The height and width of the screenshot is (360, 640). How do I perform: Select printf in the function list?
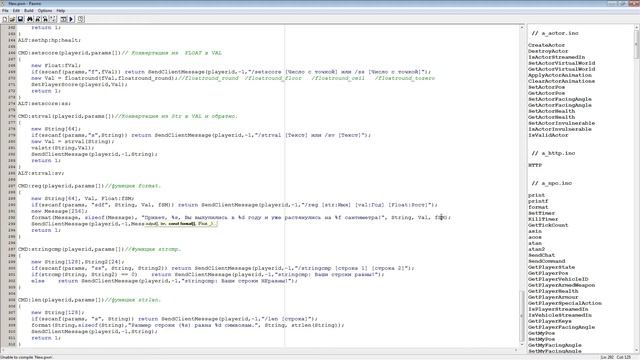click(538, 201)
